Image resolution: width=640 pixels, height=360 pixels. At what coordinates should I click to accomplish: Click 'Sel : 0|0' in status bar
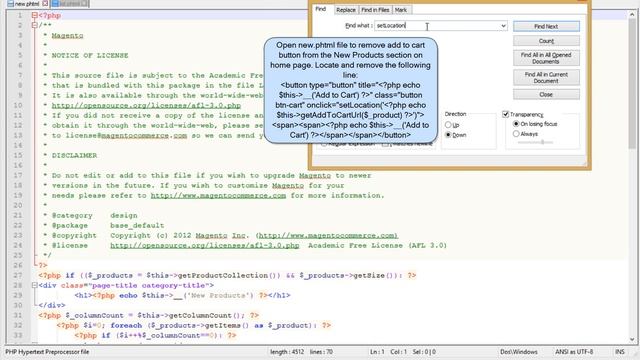pos(424,352)
